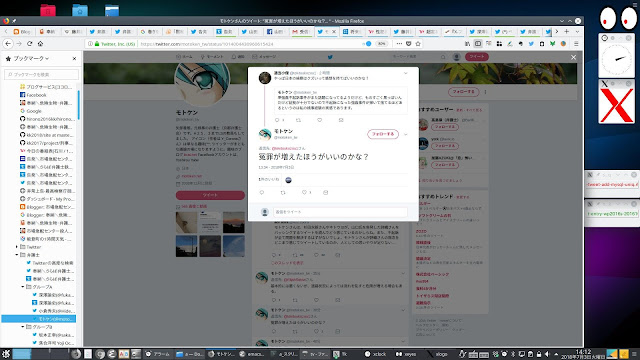Click the Twitter bird logo in header
This screenshot has width=640, height=360.
click(x=330, y=57)
